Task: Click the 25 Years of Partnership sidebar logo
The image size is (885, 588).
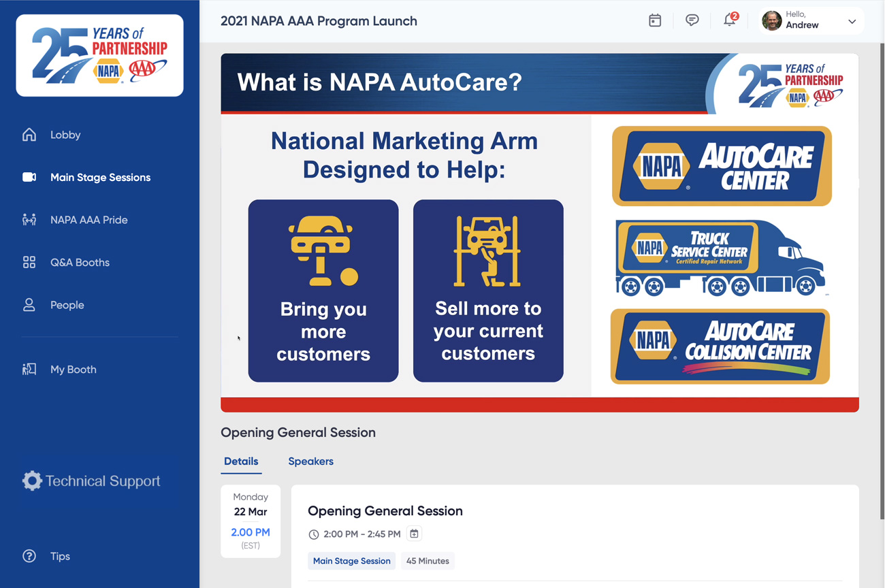Action: pyautogui.click(x=99, y=56)
